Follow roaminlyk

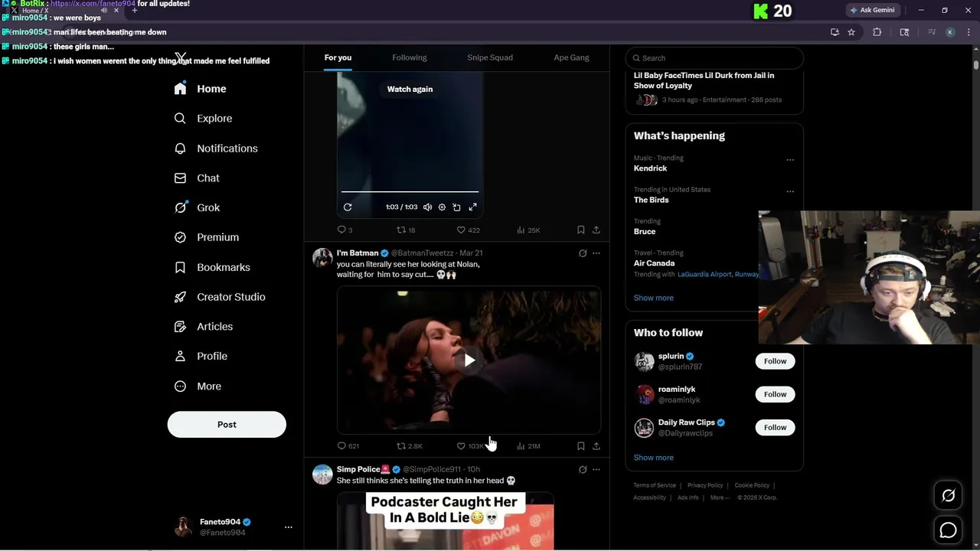tap(775, 394)
